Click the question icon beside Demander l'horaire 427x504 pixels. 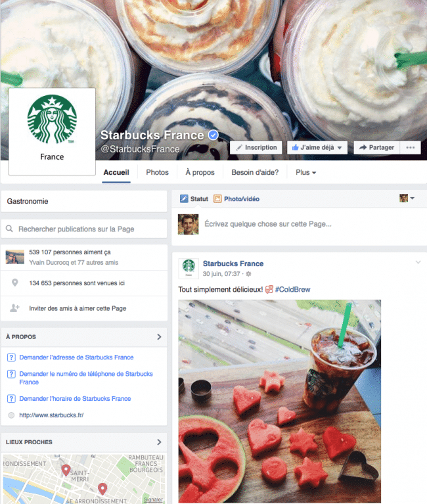11,399
